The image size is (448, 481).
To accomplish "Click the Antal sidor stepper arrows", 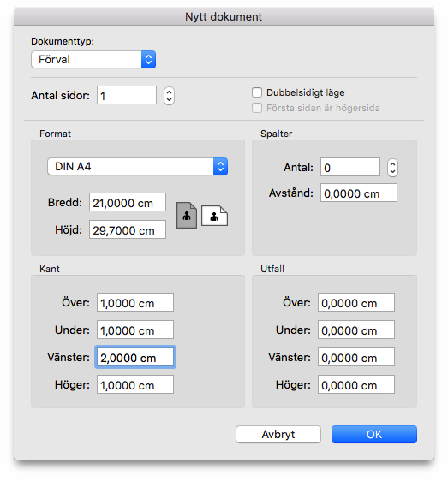I will click(169, 96).
